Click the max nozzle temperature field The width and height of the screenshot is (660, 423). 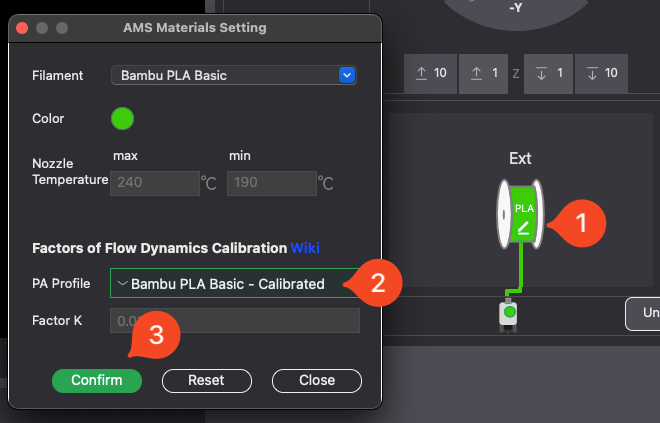pos(155,183)
